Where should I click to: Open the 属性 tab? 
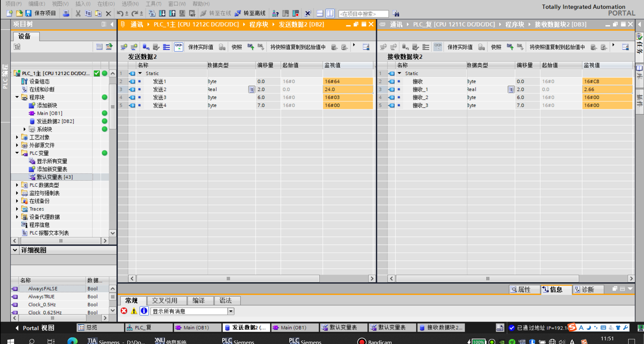coord(524,289)
